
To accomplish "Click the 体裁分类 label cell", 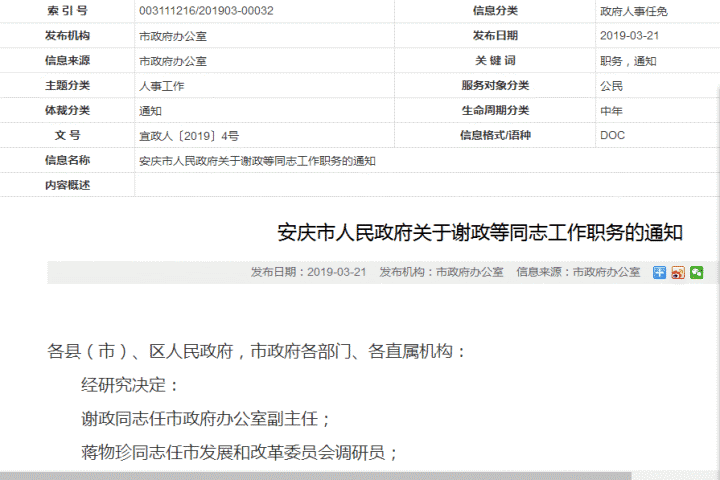I will coord(68,110).
